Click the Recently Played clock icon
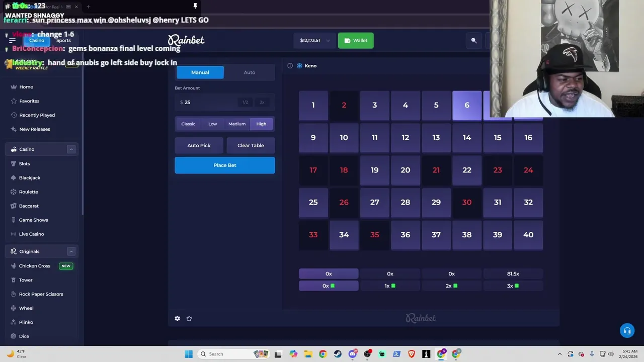Image resolution: width=644 pixels, height=362 pixels. point(14,115)
